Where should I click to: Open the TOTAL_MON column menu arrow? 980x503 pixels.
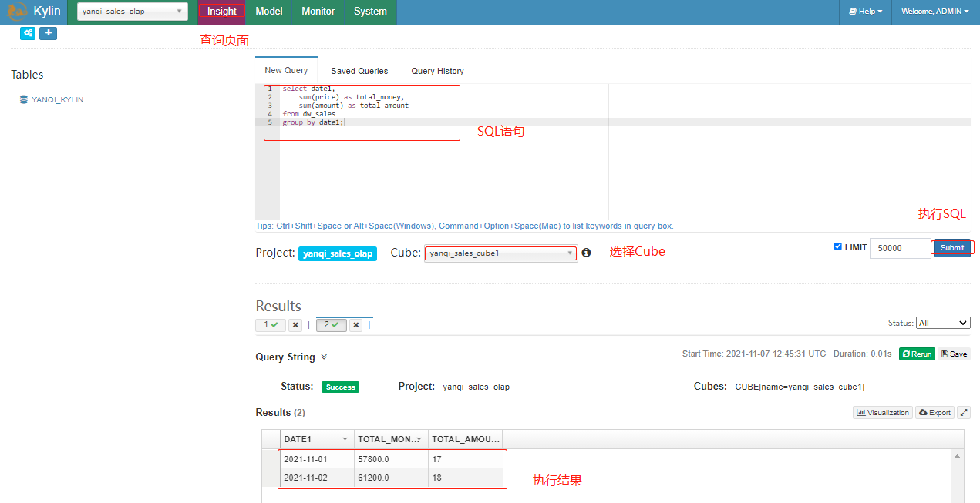coord(419,439)
